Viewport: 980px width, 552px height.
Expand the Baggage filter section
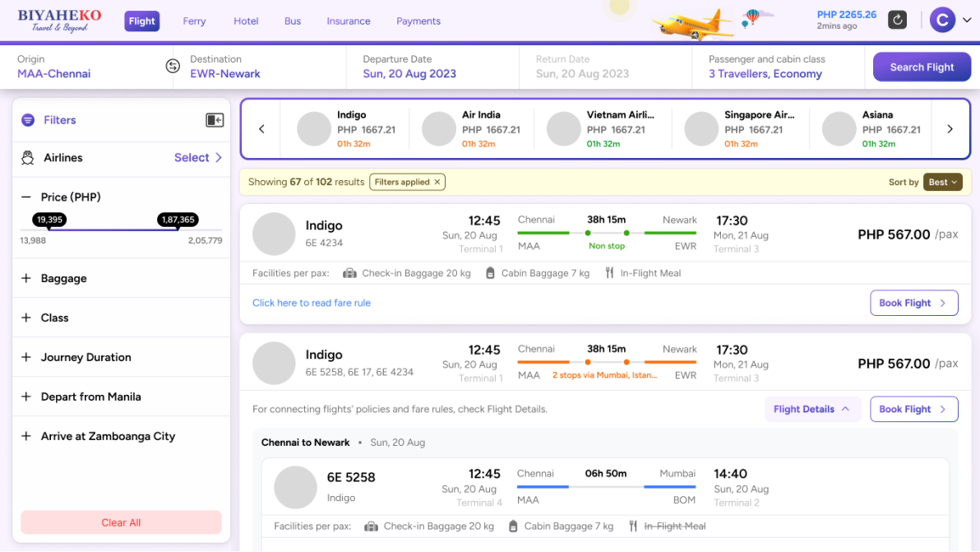point(26,279)
